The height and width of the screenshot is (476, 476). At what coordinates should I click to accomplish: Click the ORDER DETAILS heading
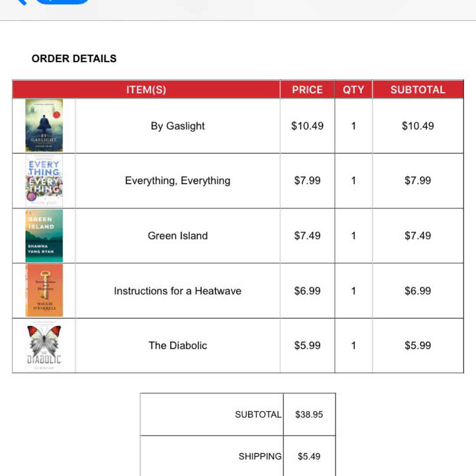[74, 59]
